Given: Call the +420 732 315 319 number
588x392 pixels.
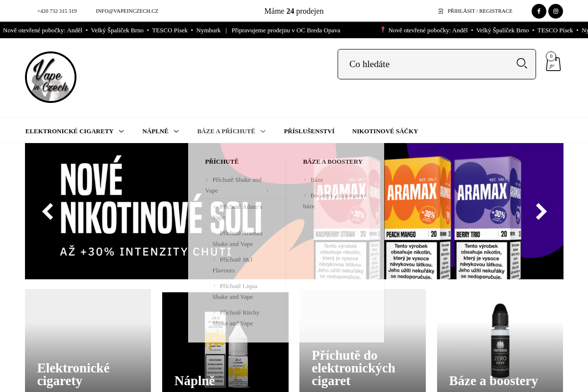Looking at the screenshot, I should point(57,11).
